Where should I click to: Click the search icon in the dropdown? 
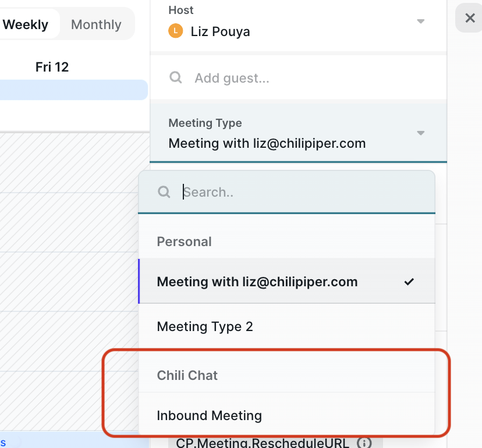click(164, 192)
